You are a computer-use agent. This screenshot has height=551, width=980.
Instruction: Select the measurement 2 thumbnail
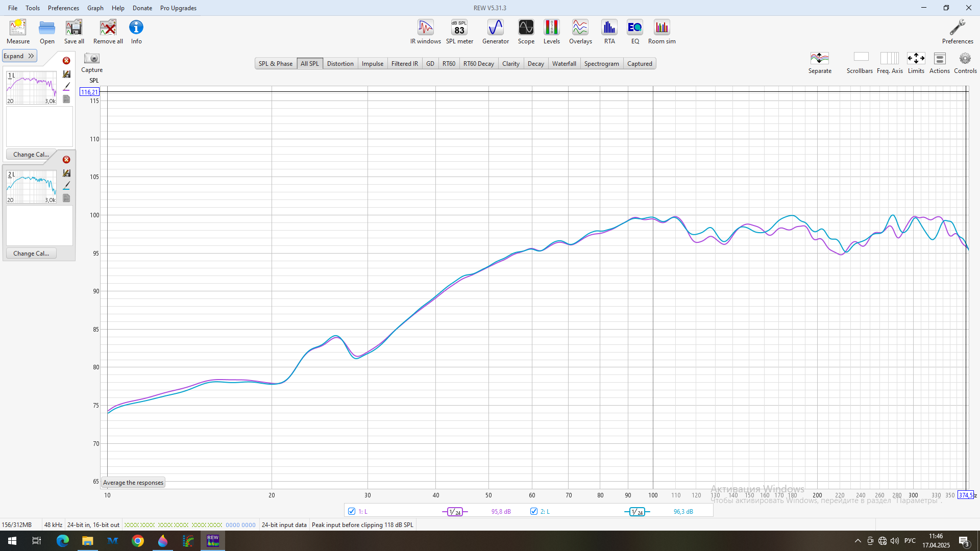pyautogui.click(x=32, y=187)
